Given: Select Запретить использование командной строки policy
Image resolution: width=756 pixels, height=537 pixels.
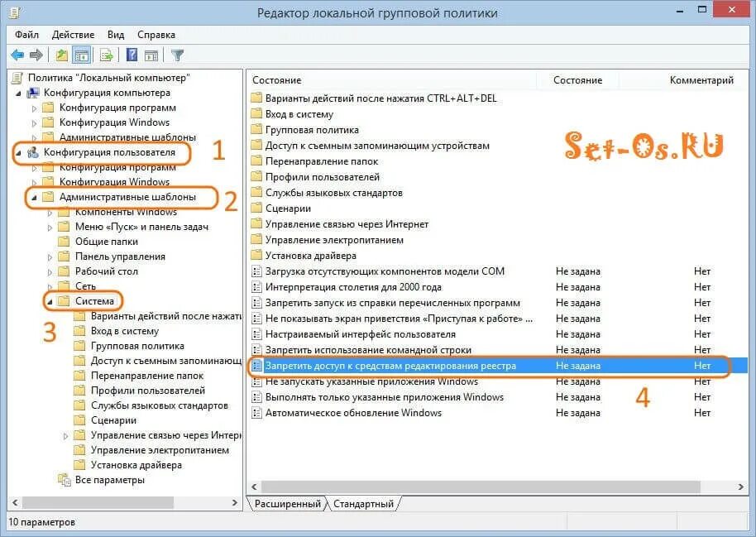Looking at the screenshot, I should (368, 350).
